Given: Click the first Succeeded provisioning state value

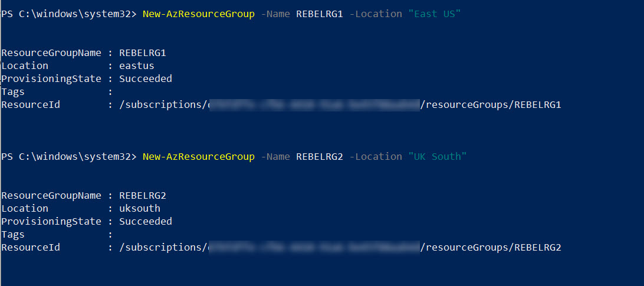Looking at the screenshot, I should point(146,79).
